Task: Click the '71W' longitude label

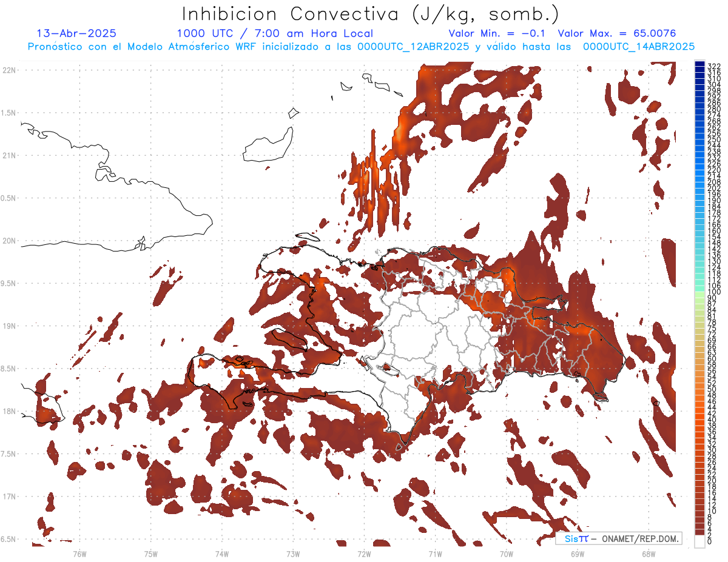Action: 435,554
